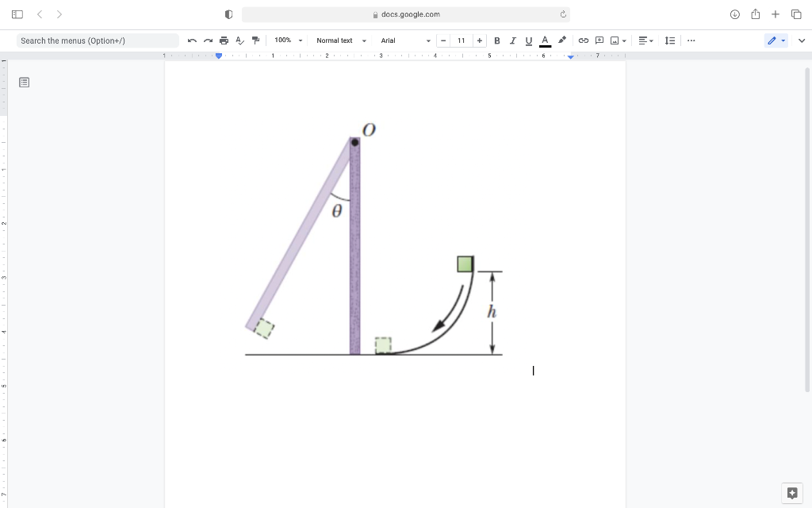Run spelling and grammar check
This screenshot has width=812, height=508.
coord(239,40)
